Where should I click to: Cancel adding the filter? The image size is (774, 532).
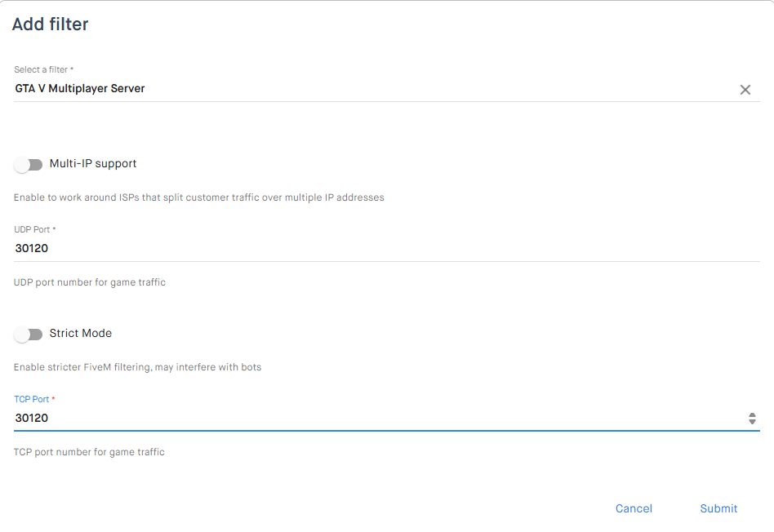click(x=634, y=508)
